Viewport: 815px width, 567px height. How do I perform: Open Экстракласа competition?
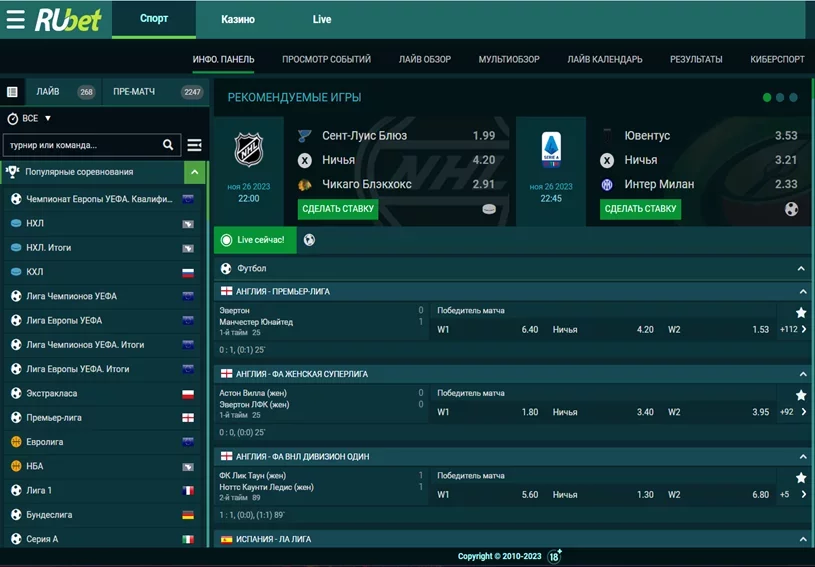[x=102, y=393]
